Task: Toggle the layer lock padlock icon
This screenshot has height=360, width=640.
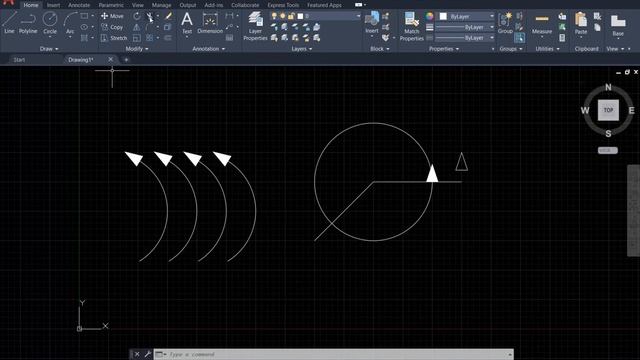Action: pyautogui.click(x=291, y=16)
